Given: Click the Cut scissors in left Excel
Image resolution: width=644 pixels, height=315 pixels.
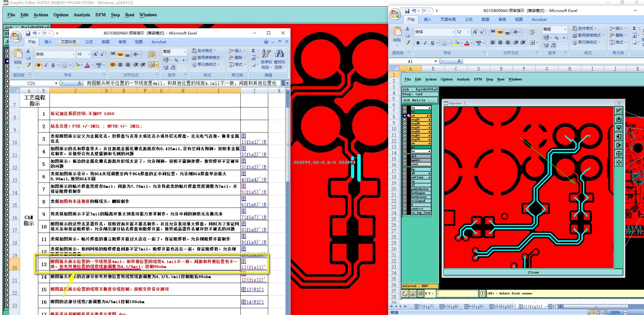Looking at the screenshot, I should [28, 51].
